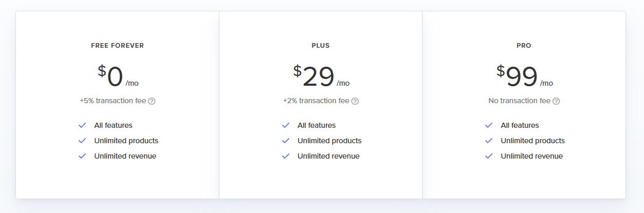Select the PLUS plan heading
Viewport: 644px width, 213px height.
point(321,46)
